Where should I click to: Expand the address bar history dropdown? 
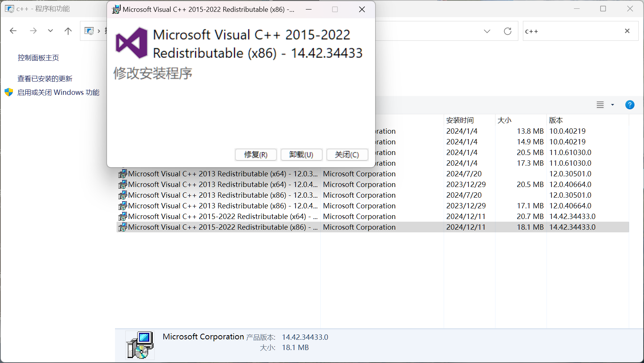click(x=487, y=31)
